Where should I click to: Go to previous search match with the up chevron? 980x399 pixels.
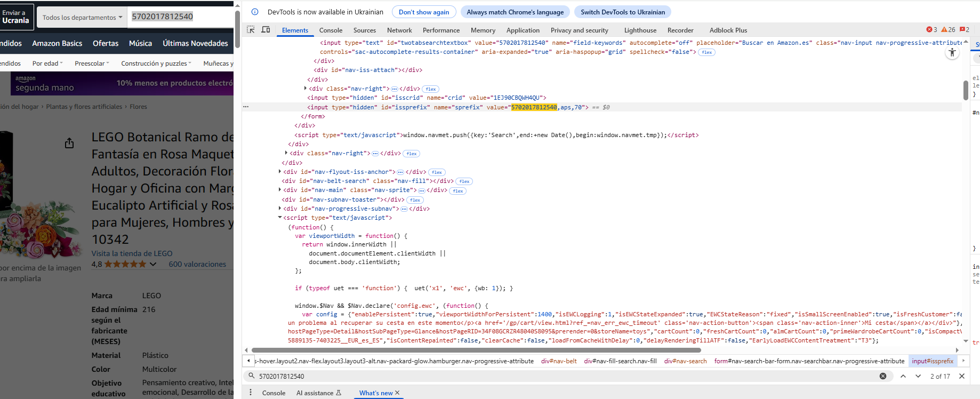[903, 376]
